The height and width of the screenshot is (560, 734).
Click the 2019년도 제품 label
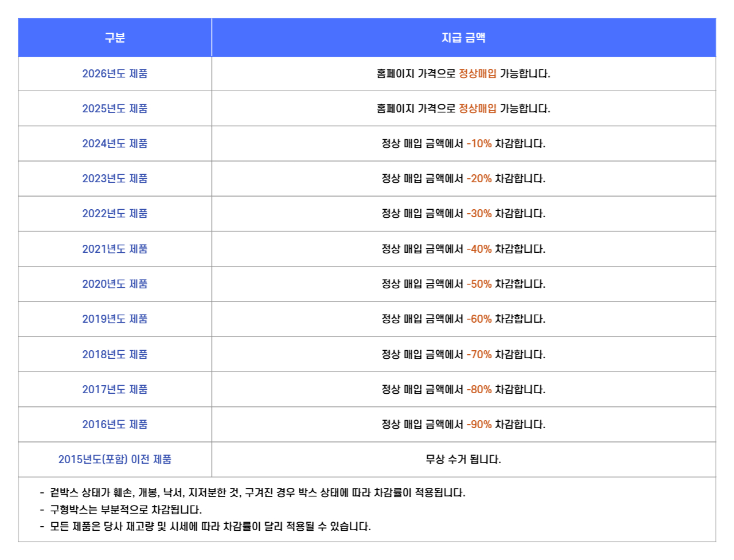pos(115,319)
